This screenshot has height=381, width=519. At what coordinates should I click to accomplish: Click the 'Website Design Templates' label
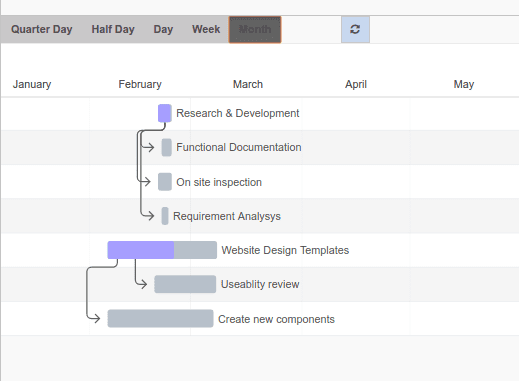pos(285,250)
